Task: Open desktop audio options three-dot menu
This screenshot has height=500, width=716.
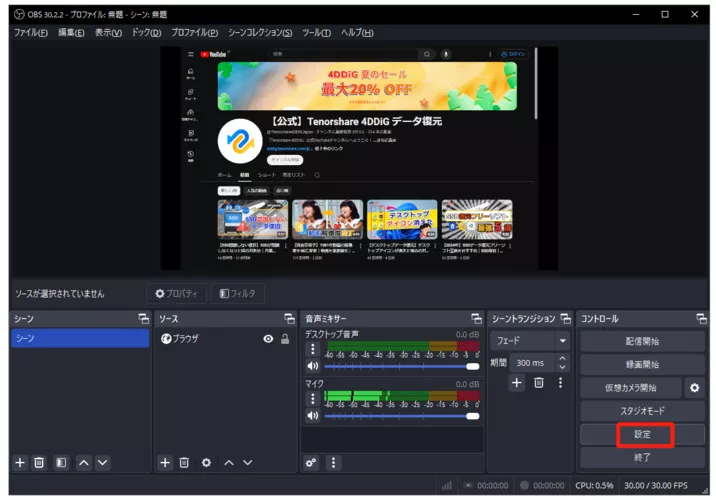Action: pyautogui.click(x=312, y=349)
